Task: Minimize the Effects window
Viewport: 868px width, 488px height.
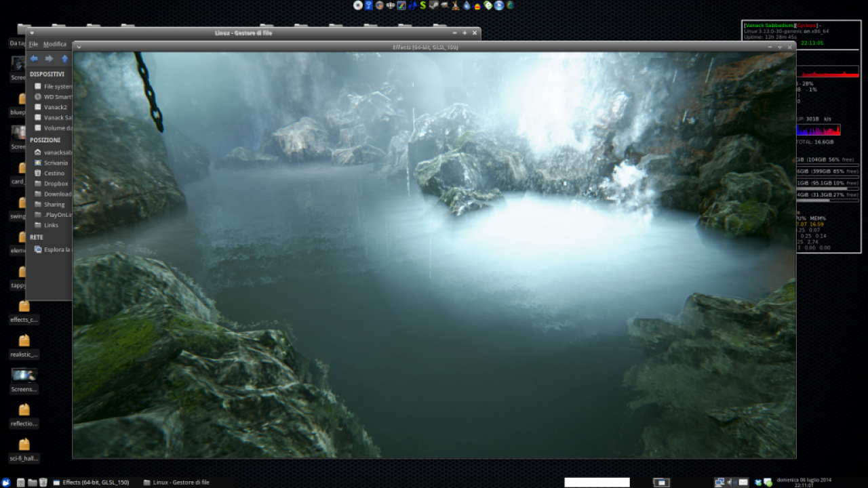Action: pos(770,47)
